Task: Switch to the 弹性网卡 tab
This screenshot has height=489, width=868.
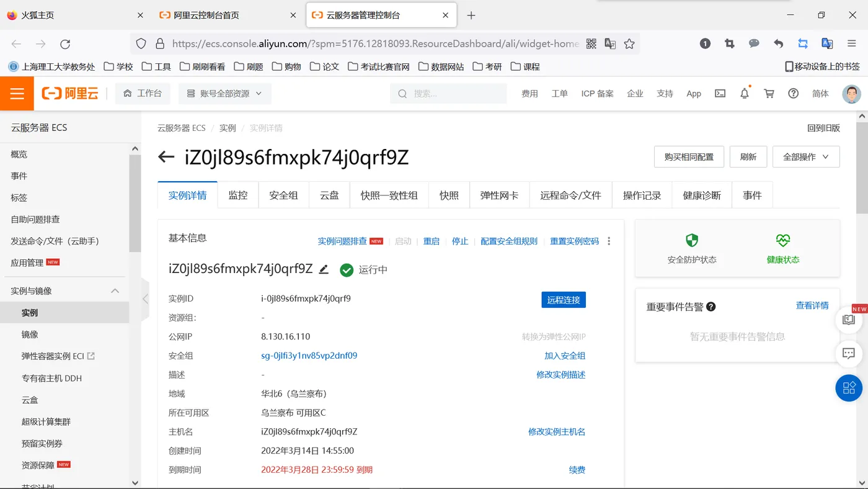Action: [x=500, y=195]
